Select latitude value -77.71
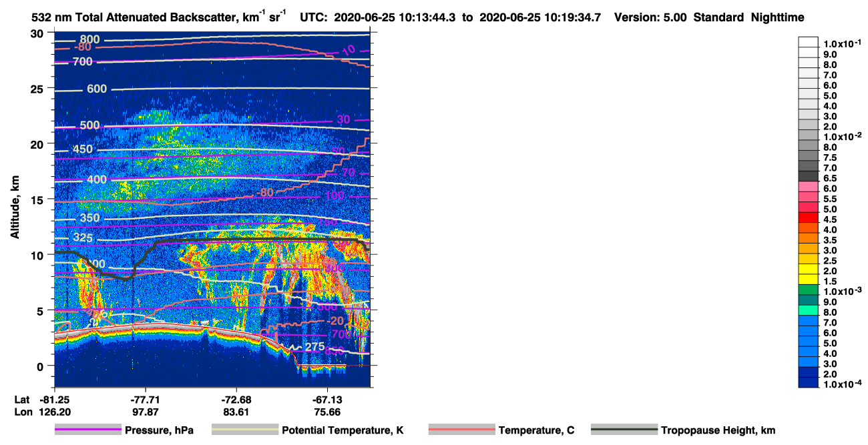This screenshot has height=445, width=868. 145,399
